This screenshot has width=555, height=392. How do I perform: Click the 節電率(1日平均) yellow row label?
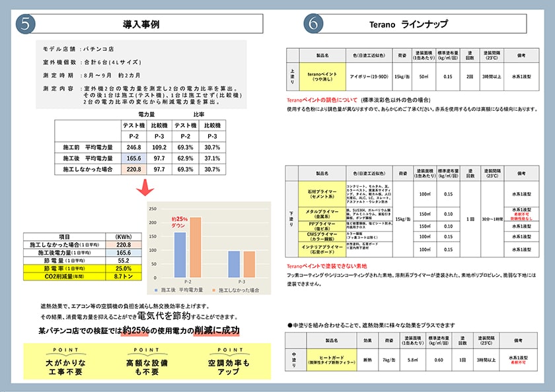point(65,269)
